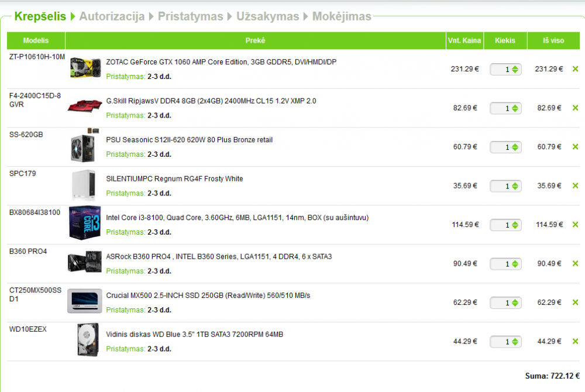Adjust quantity stepper for ZOTAC GeForce GTX 1060
The height and width of the screenshot is (392, 585).
pyautogui.click(x=515, y=70)
